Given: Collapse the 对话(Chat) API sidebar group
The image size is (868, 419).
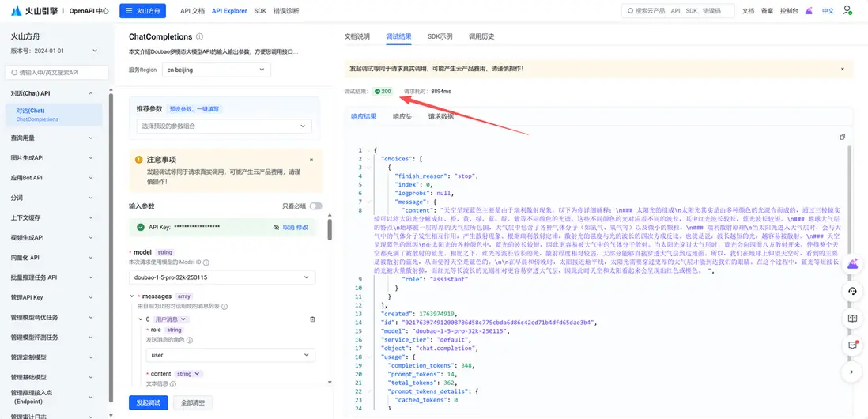Looking at the screenshot, I should (55, 93).
